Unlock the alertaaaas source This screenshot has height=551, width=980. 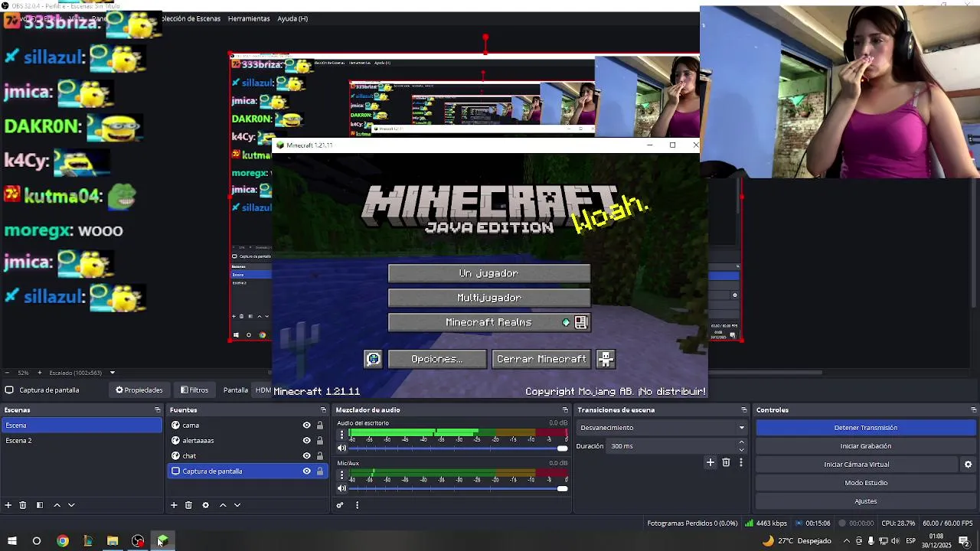(x=320, y=441)
